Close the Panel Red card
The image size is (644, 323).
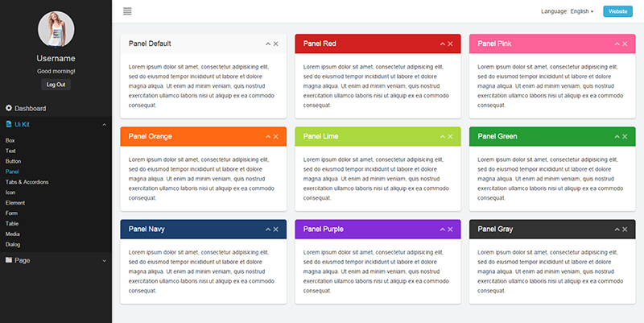pyautogui.click(x=450, y=43)
